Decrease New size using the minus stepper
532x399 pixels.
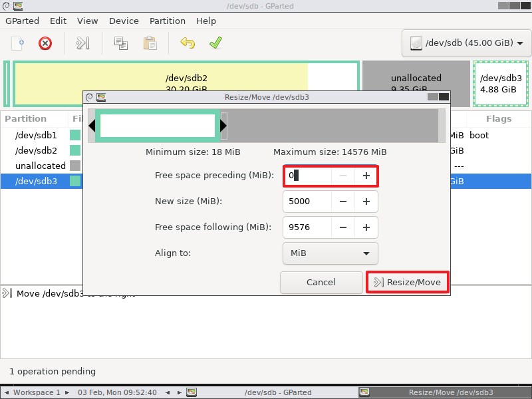pos(344,201)
